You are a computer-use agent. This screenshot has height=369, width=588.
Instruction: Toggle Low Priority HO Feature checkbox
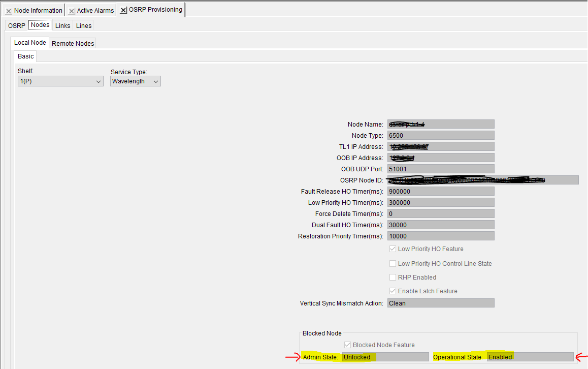393,249
